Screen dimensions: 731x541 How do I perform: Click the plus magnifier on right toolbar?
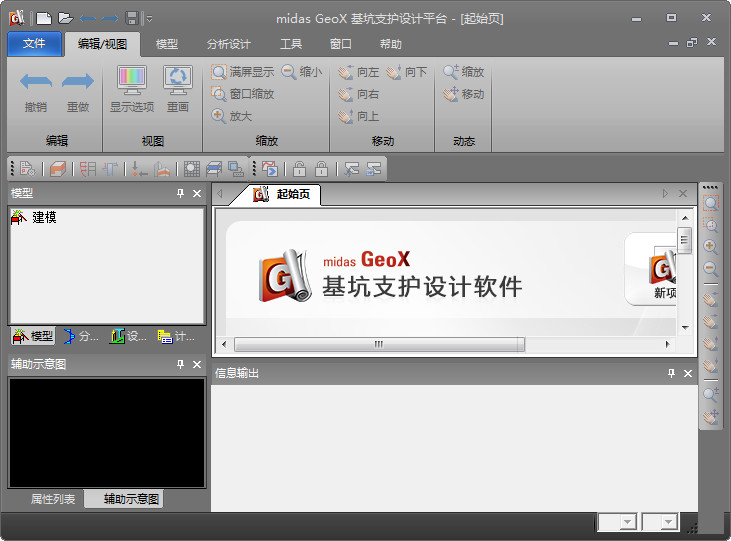(x=710, y=246)
